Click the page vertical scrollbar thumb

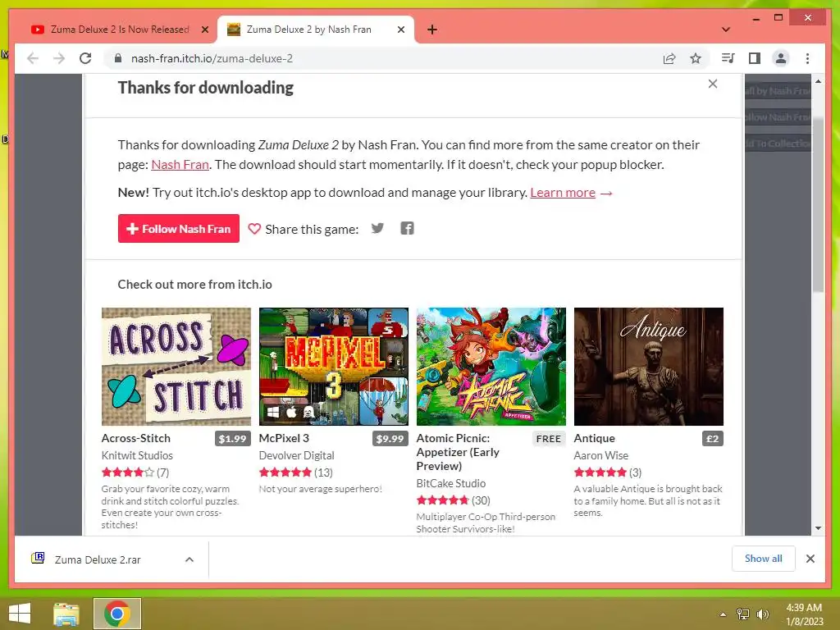tap(818, 203)
